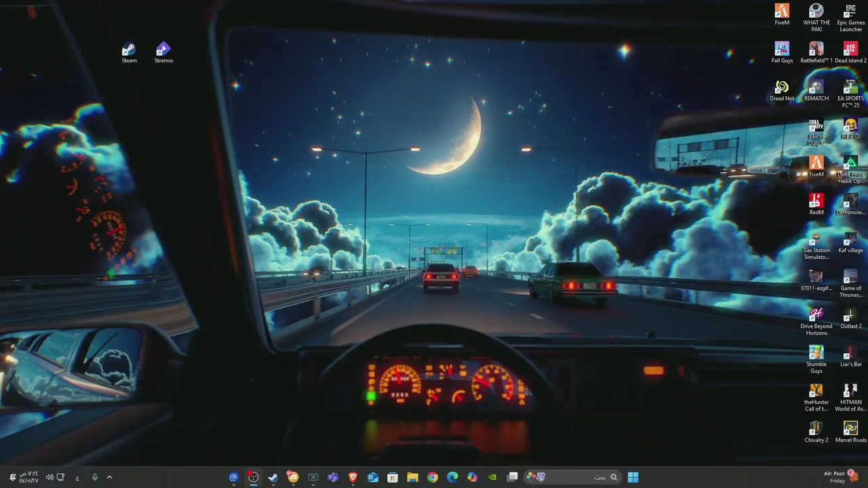Open Outlook from the taskbar

(372, 477)
